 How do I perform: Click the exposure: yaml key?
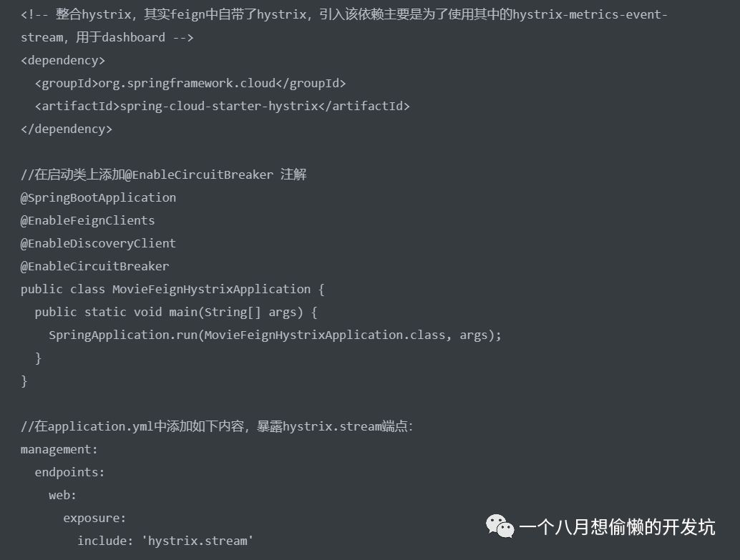tap(94, 518)
